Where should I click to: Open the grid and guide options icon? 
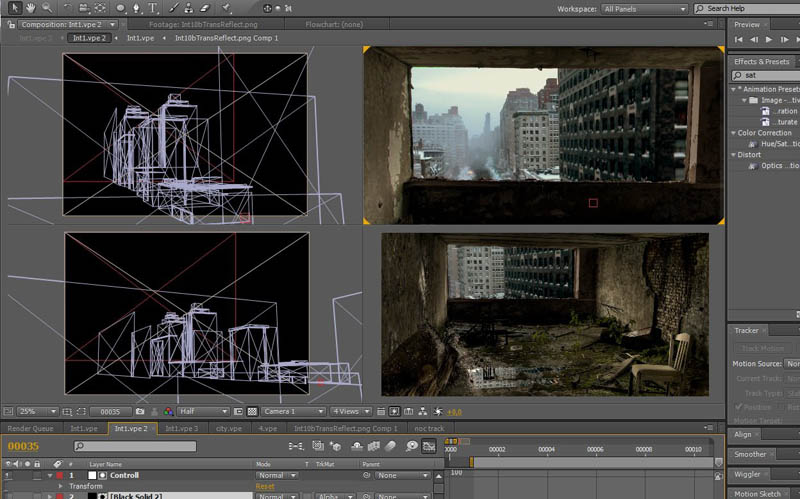tap(67, 411)
